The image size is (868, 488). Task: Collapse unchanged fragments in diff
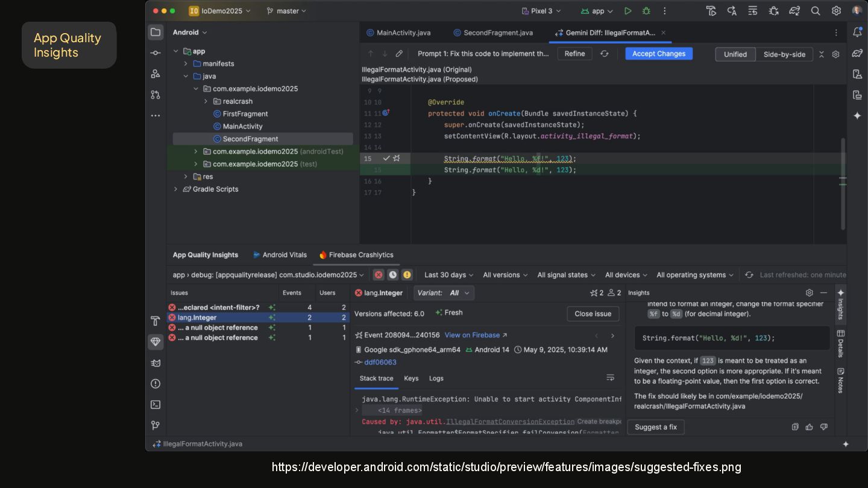click(821, 54)
